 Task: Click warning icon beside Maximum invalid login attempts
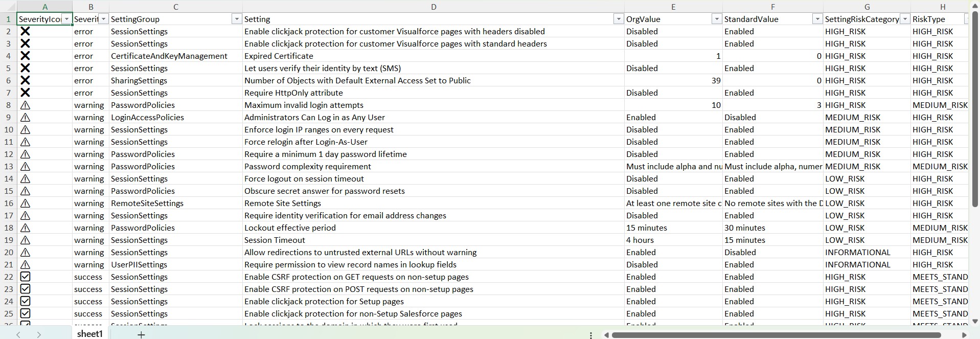click(25, 105)
